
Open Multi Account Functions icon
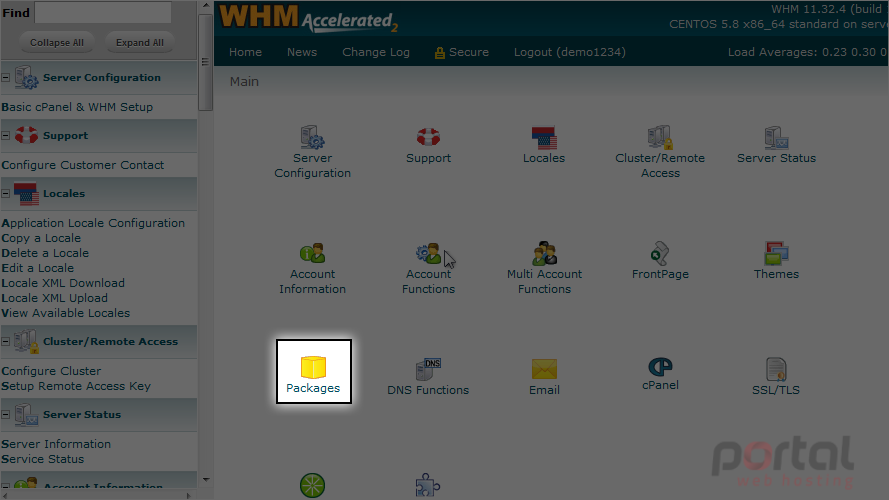pyautogui.click(x=544, y=253)
